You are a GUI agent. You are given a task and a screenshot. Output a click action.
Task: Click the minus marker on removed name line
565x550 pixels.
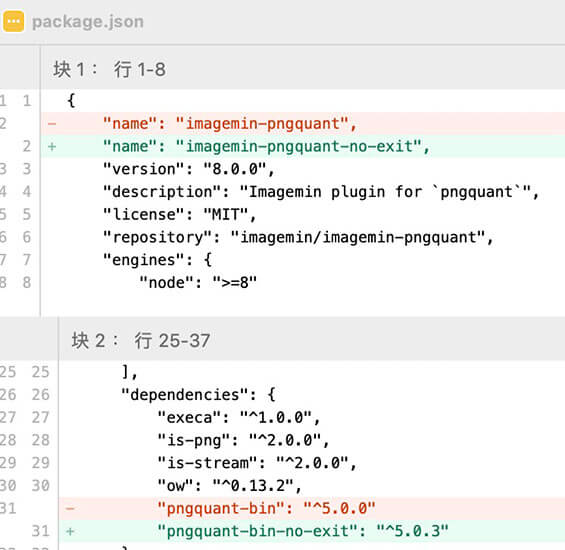52,124
